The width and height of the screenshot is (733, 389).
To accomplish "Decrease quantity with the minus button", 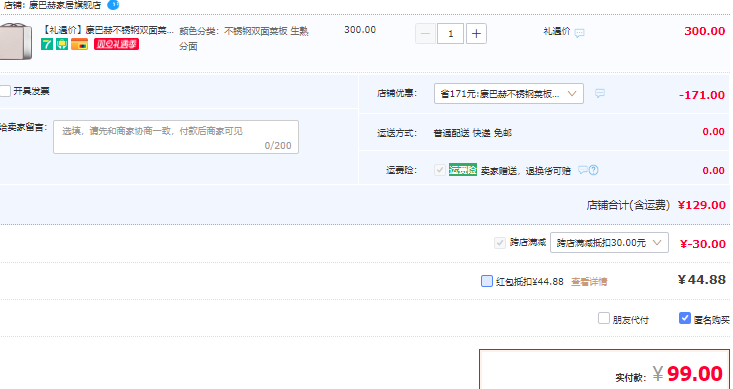I will tap(425, 34).
